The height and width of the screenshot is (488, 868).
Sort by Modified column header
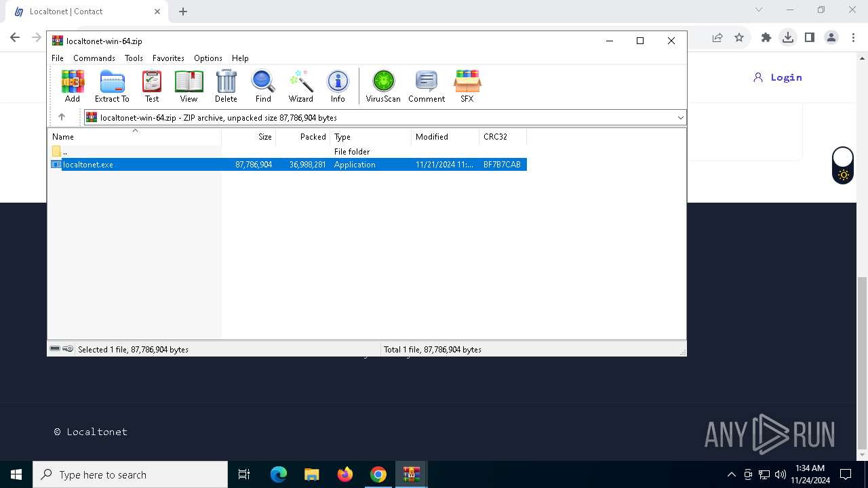coord(446,137)
